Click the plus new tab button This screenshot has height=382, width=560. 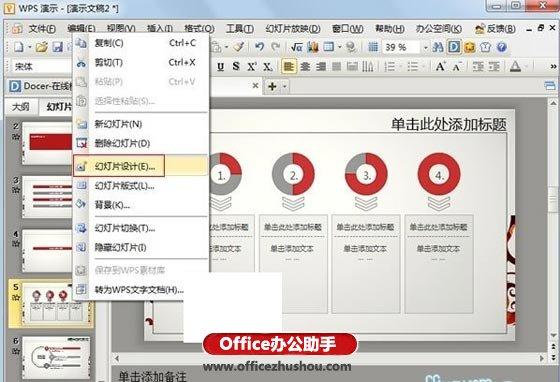point(272,86)
